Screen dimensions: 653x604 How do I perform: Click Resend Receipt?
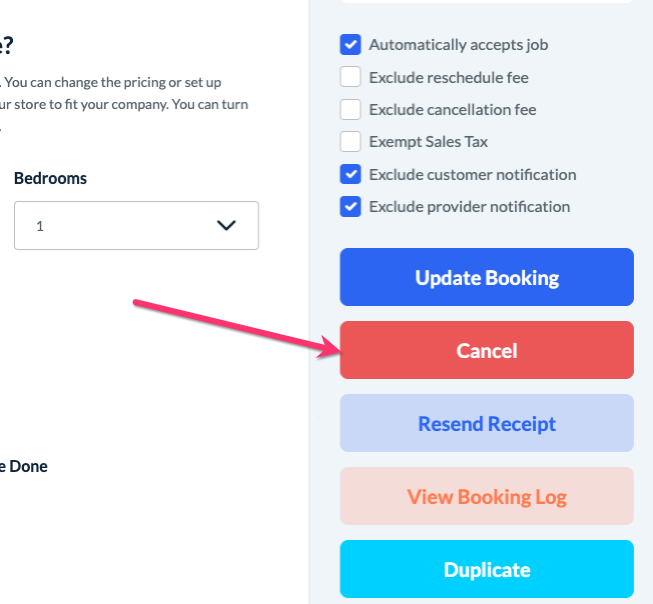tap(487, 423)
